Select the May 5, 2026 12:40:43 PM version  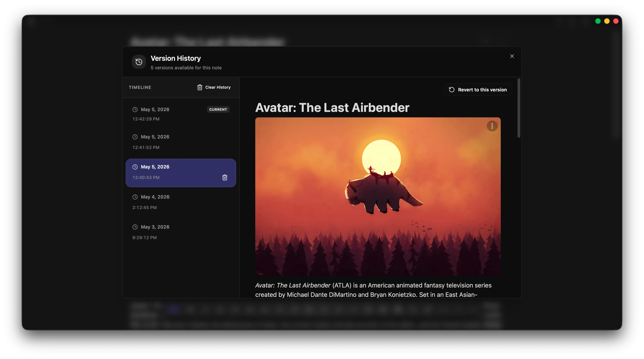(181, 173)
